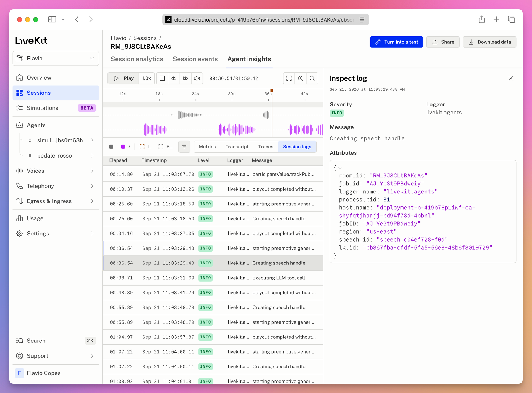532x393 pixels.
Task: Open the log filter icon button
Action: pos(184,147)
